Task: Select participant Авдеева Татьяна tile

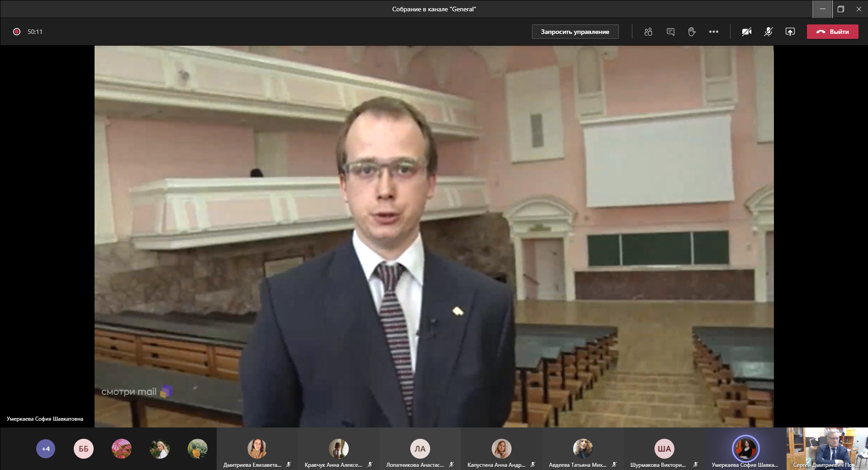Action: pyautogui.click(x=583, y=449)
